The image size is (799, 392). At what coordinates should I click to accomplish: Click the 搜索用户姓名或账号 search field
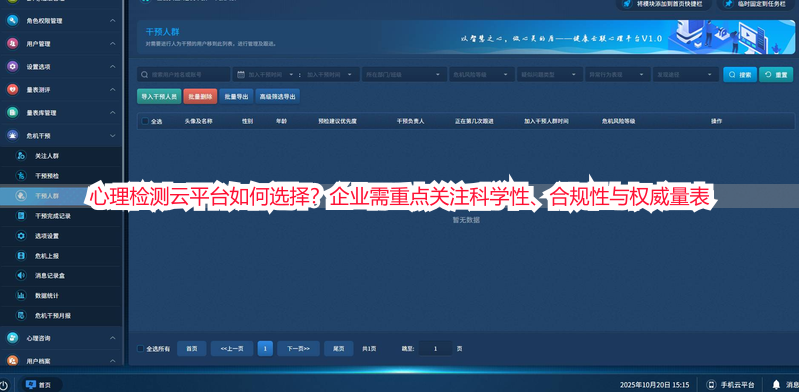(x=184, y=74)
